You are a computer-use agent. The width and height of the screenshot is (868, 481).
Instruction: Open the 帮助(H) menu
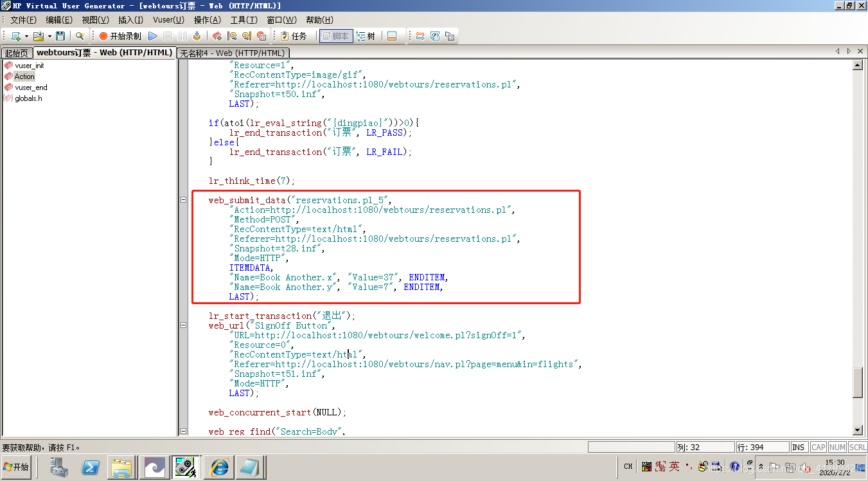point(319,20)
